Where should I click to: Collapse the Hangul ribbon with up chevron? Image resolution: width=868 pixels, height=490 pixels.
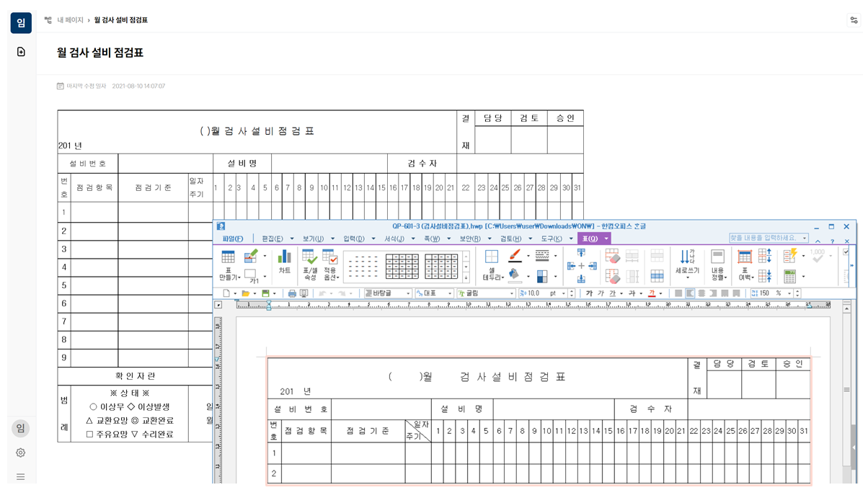818,241
